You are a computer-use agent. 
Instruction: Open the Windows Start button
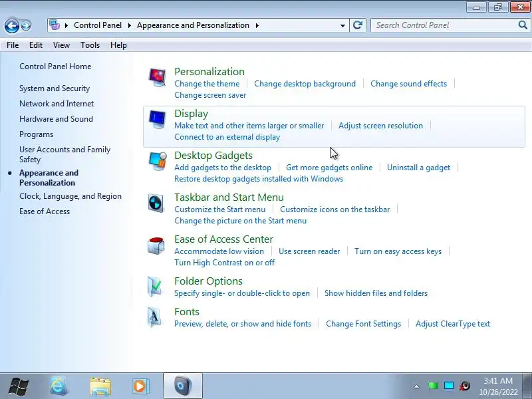(x=19, y=386)
